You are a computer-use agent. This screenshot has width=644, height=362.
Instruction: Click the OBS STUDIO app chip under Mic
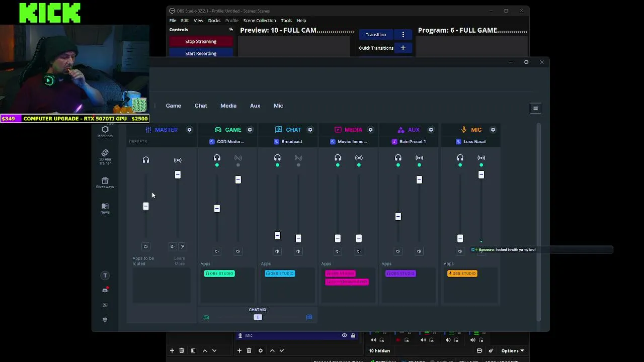462,274
